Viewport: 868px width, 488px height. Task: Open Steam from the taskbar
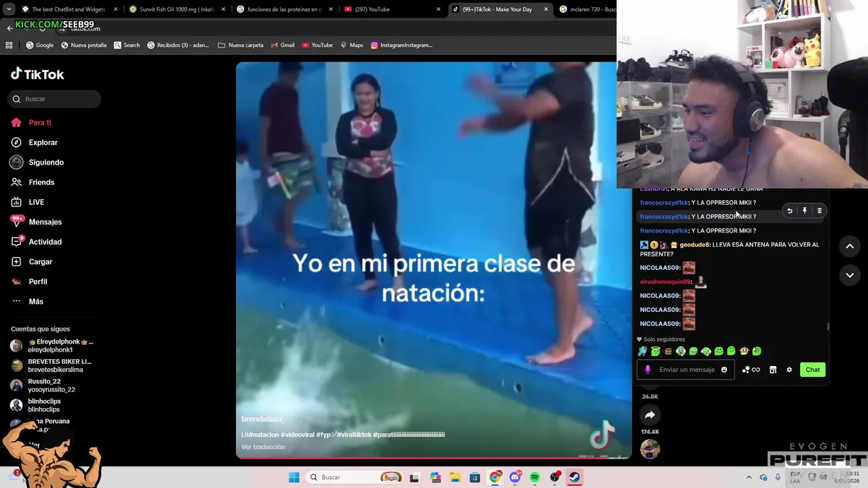(574, 477)
